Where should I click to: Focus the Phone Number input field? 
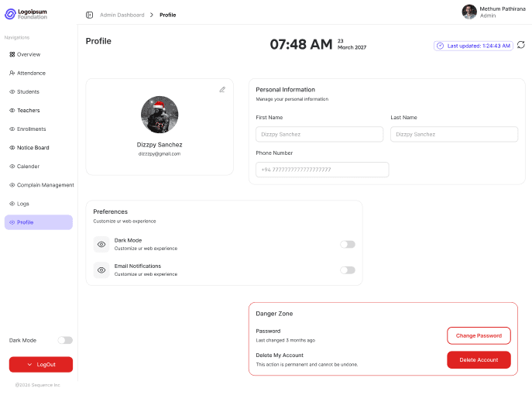(x=322, y=170)
